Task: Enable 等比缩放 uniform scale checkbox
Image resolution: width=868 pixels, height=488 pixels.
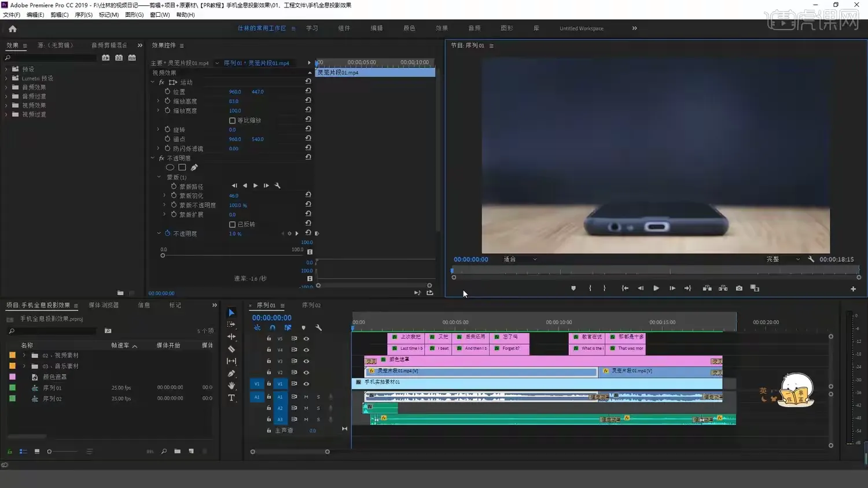Action: click(x=232, y=120)
